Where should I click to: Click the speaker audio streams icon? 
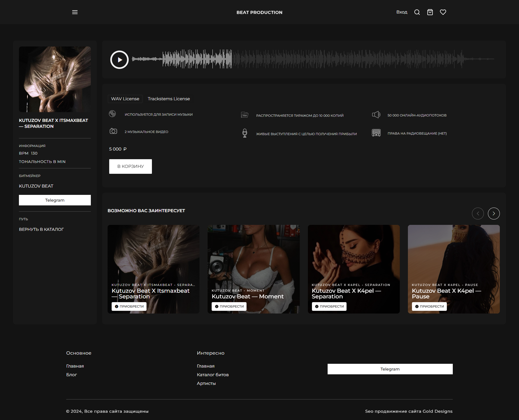(x=376, y=115)
